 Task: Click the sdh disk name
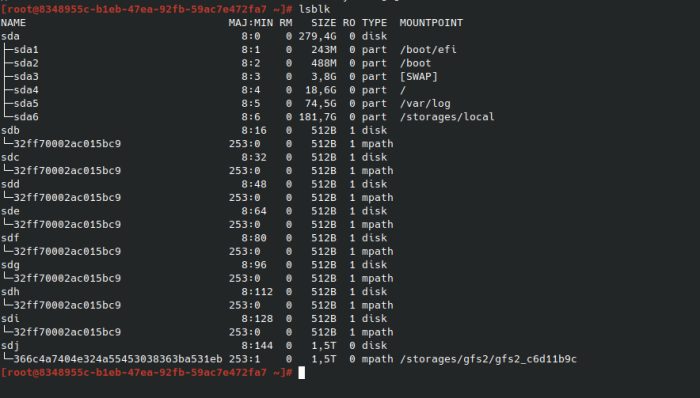pos(10,292)
